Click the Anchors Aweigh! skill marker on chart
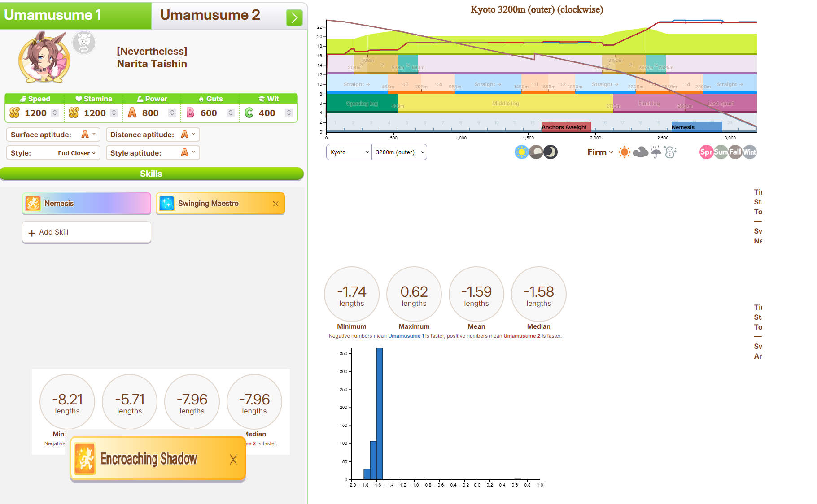Viewport: 817px width, 504px height. (566, 127)
